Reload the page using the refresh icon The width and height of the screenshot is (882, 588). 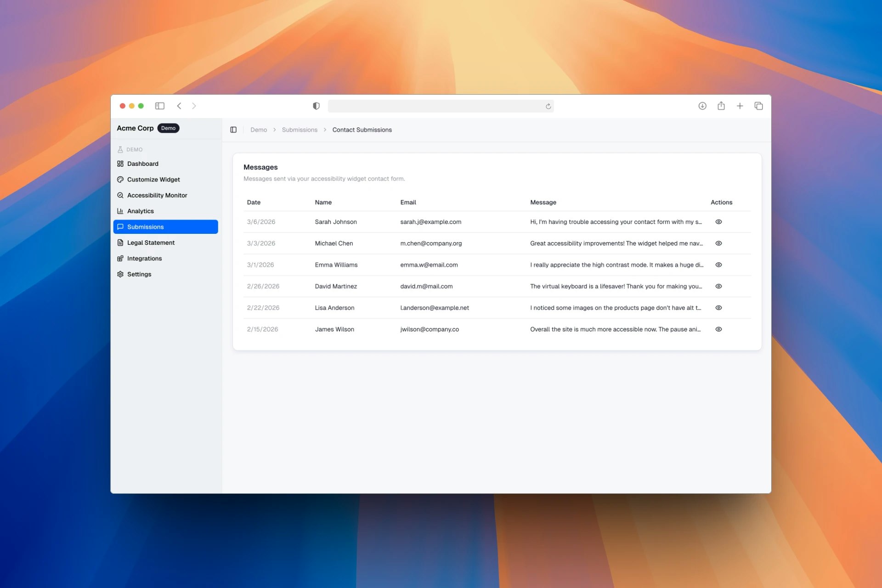pos(548,107)
